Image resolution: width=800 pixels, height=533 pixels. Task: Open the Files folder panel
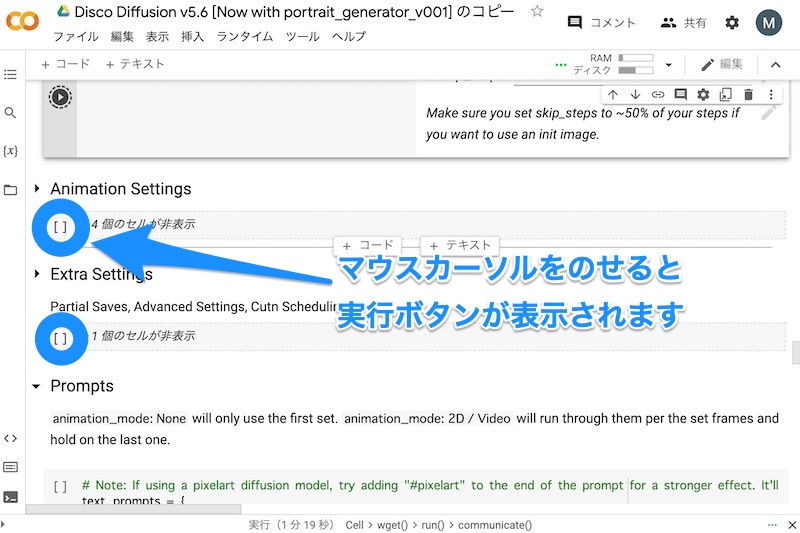click(x=10, y=190)
